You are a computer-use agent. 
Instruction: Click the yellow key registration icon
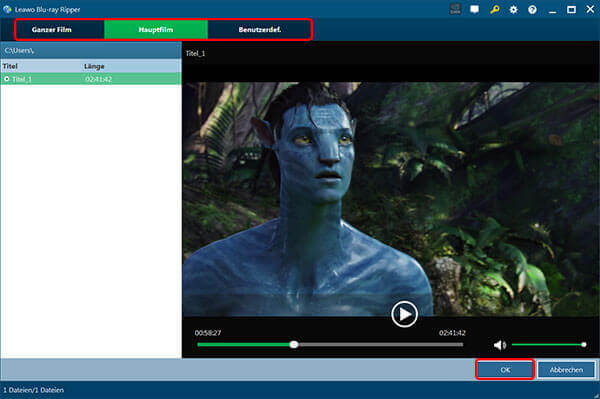click(494, 9)
